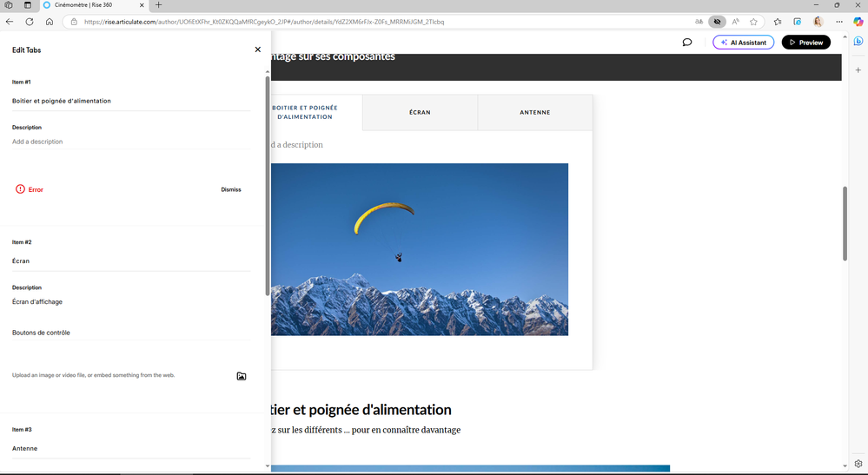
Task: Click the 'Error' label text
Action: tap(36, 189)
